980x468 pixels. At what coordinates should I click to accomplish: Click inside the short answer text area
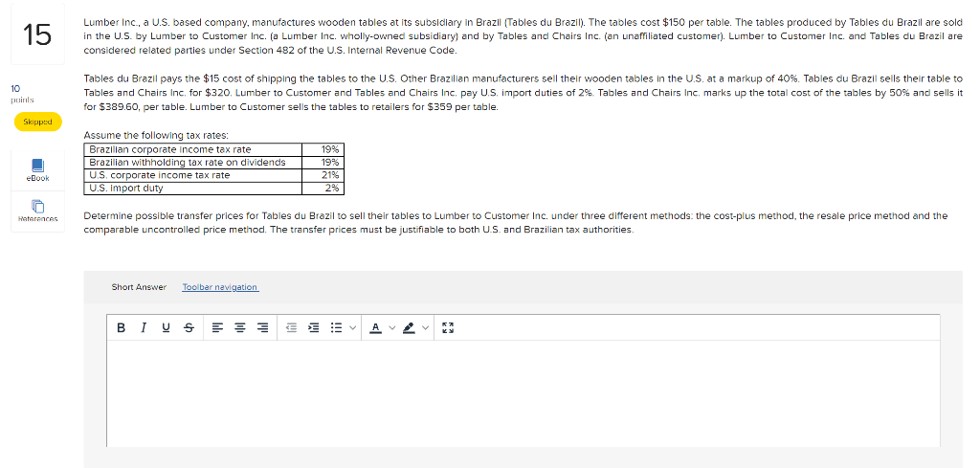[523, 393]
